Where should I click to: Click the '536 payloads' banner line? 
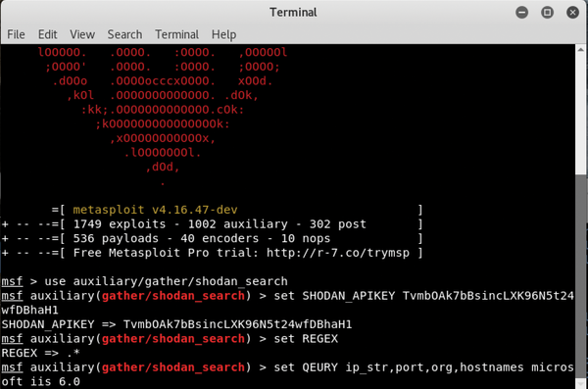point(213,238)
